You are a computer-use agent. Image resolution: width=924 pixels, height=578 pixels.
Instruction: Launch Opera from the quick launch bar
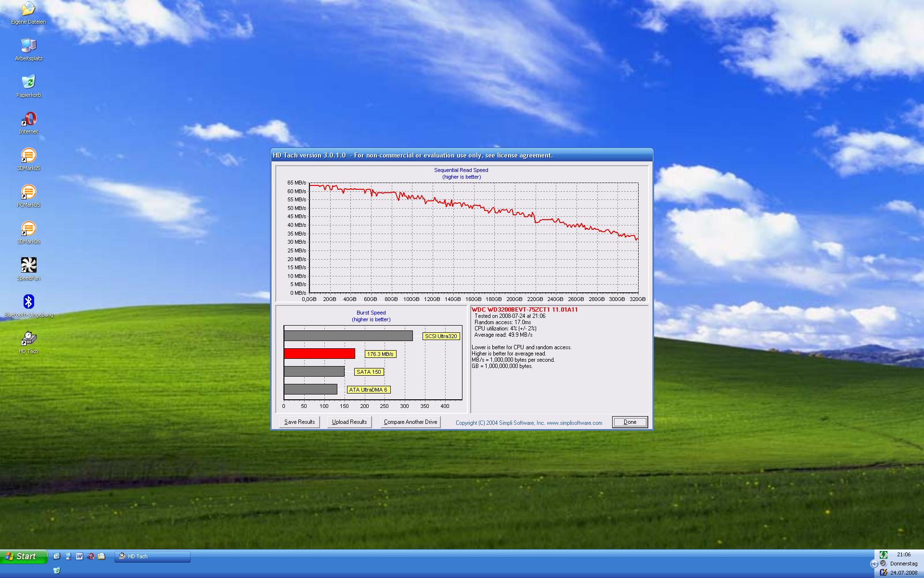tap(90, 556)
